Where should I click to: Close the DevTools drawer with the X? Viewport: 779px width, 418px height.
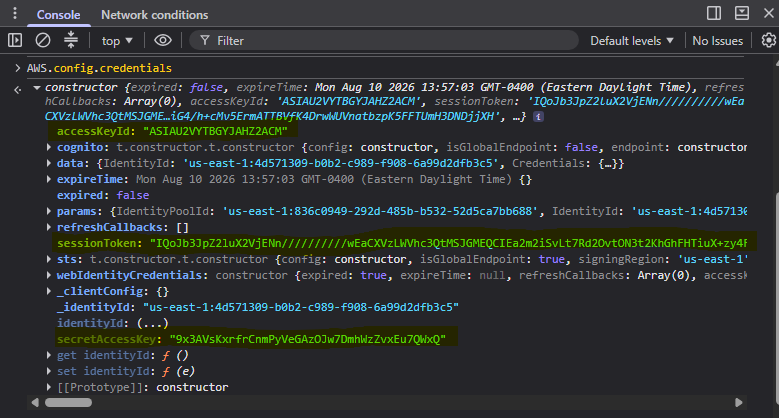[x=769, y=13]
